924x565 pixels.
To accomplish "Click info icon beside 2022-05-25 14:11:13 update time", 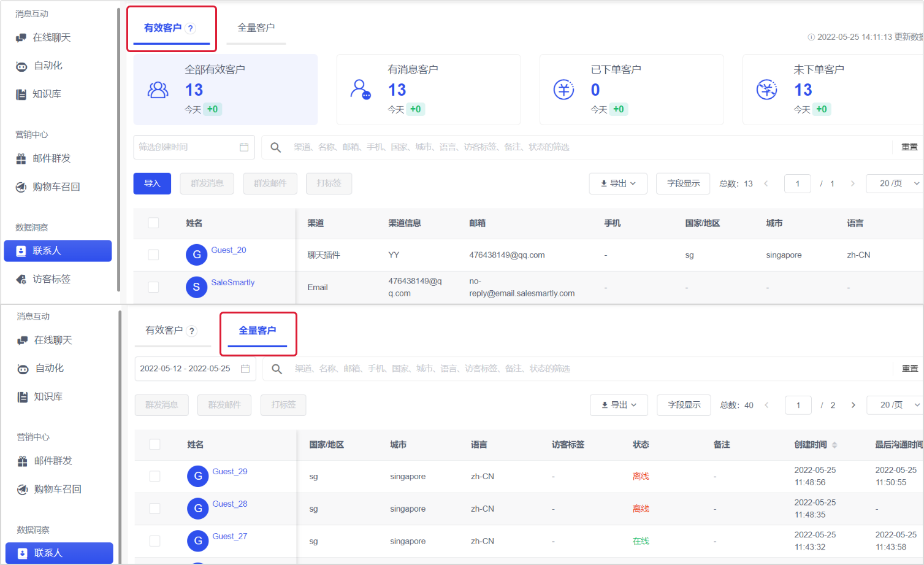I will pos(811,37).
